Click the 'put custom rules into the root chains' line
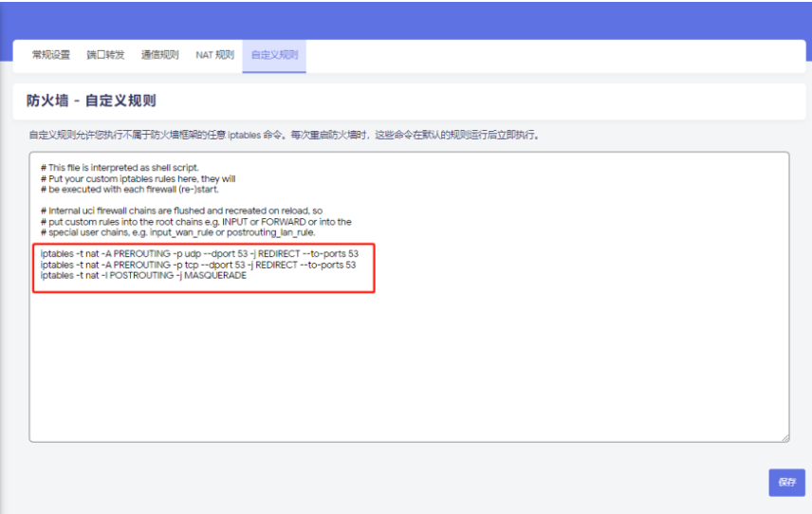 [195, 221]
